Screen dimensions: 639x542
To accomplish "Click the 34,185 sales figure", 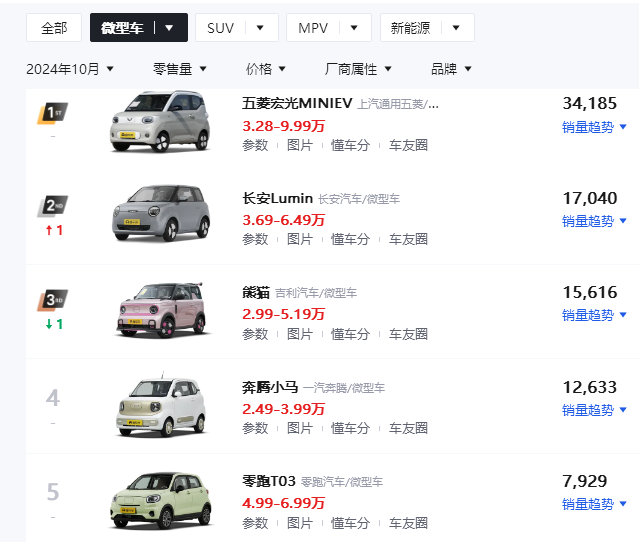I will point(590,104).
